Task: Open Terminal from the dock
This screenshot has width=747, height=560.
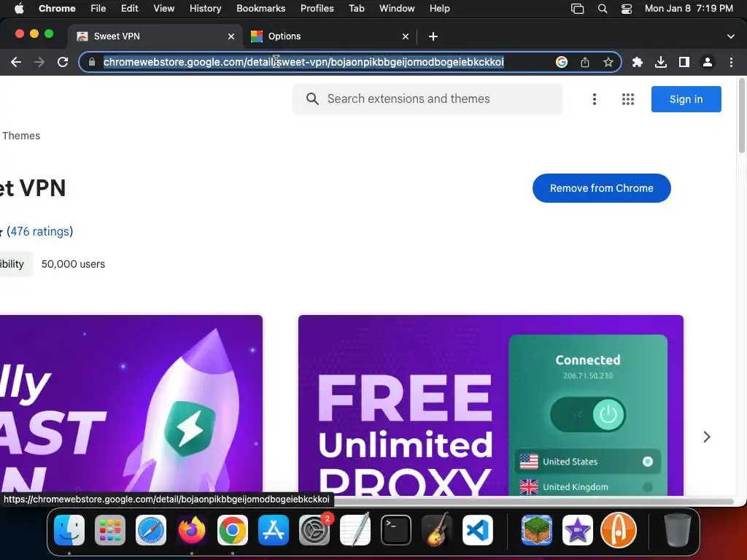Action: pos(396,530)
